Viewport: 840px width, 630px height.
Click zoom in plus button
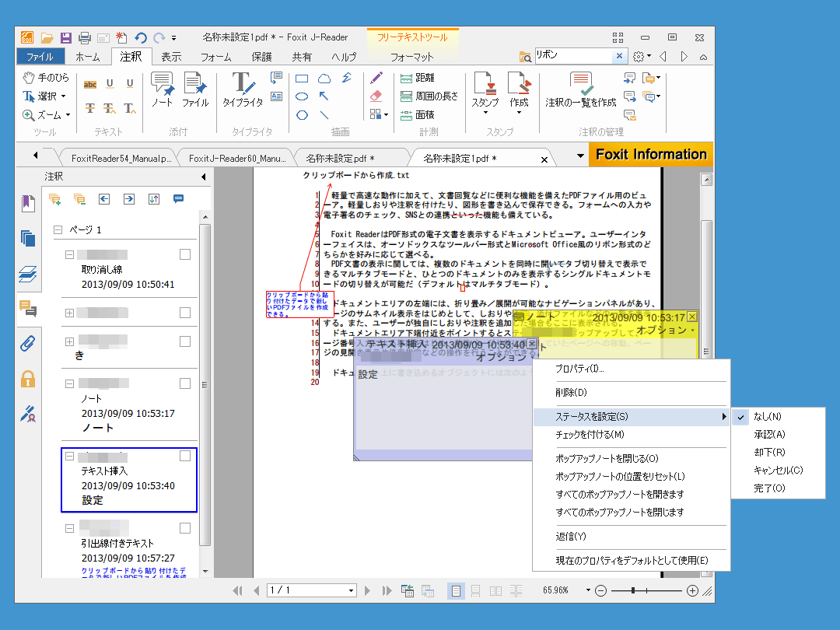pos(692,591)
